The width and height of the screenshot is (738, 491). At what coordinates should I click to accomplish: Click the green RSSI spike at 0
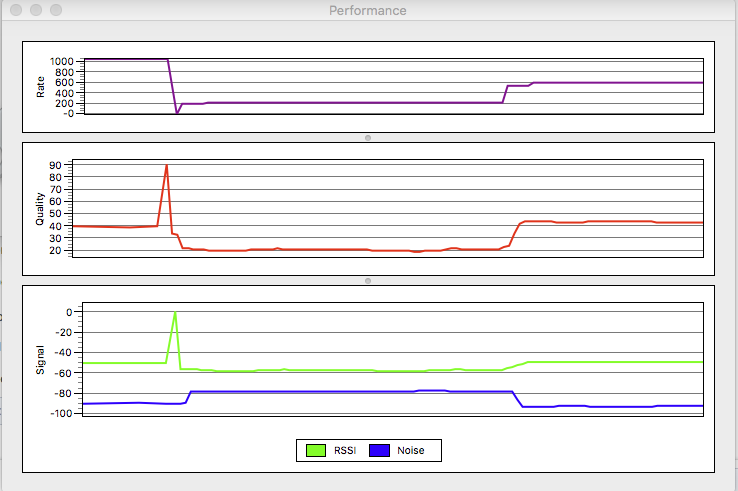[175, 313]
